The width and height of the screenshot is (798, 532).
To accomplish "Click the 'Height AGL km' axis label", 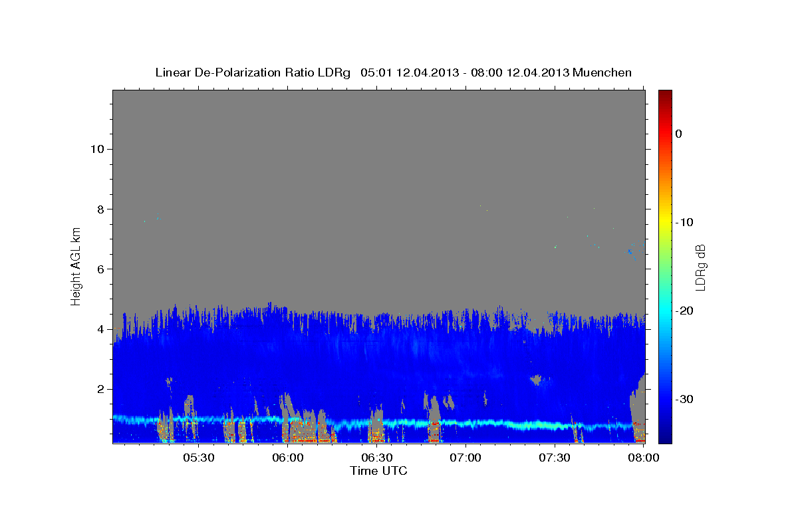I will tap(76, 266).
